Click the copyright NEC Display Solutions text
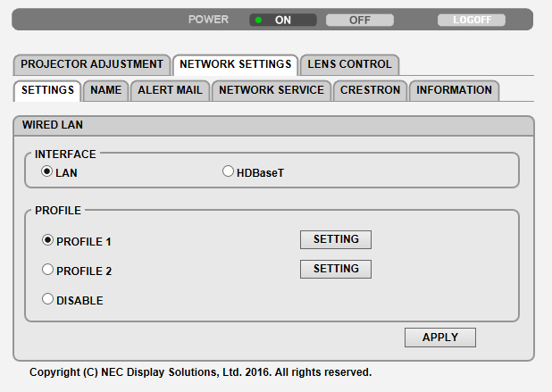The image size is (552, 392). (200, 372)
